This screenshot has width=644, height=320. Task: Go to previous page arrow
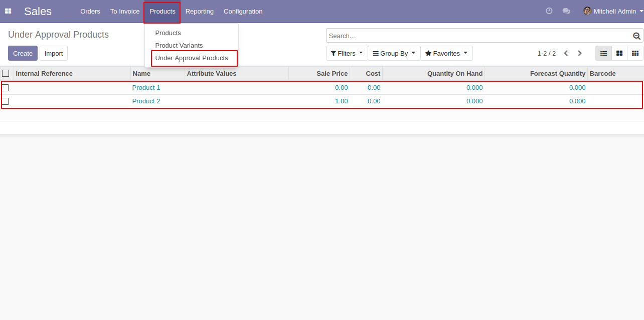pos(566,53)
